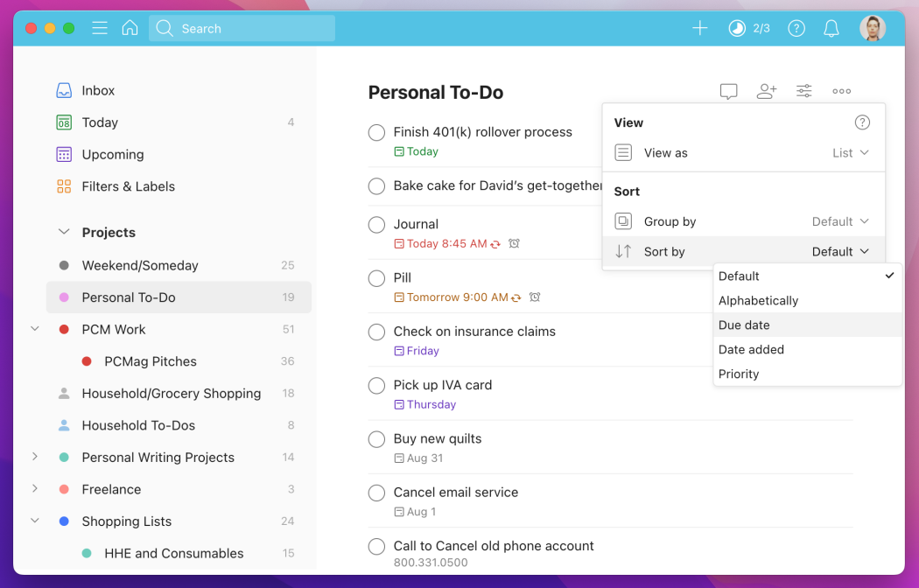Open the Help question mark icon

pos(796,27)
